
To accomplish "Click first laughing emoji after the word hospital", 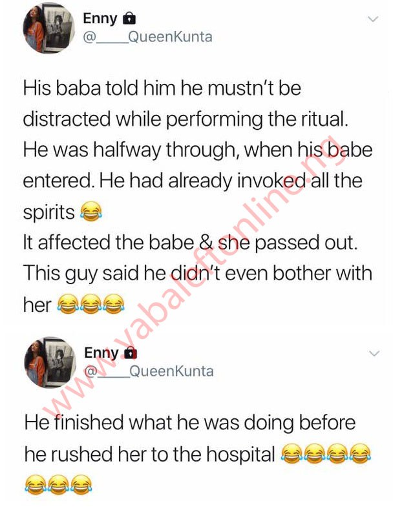I will (292, 453).
